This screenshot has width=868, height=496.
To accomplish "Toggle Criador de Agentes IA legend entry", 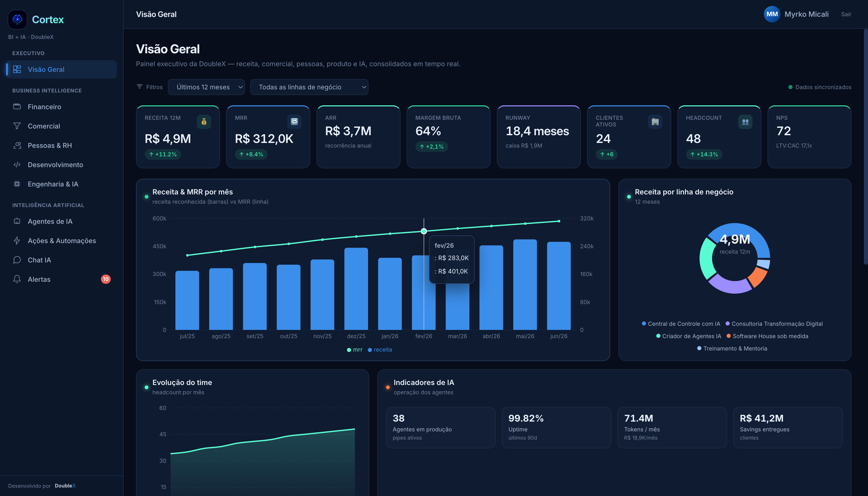I will (x=688, y=336).
